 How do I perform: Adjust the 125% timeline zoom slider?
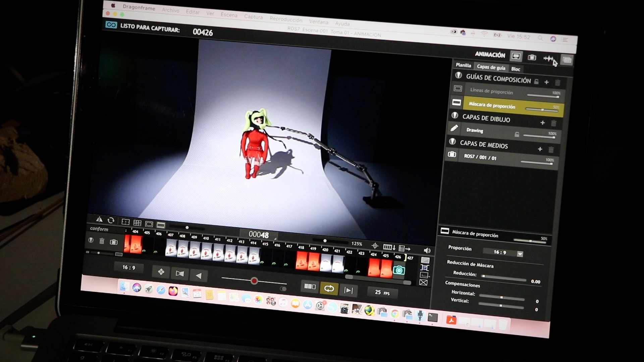pyautogui.click(x=330, y=241)
